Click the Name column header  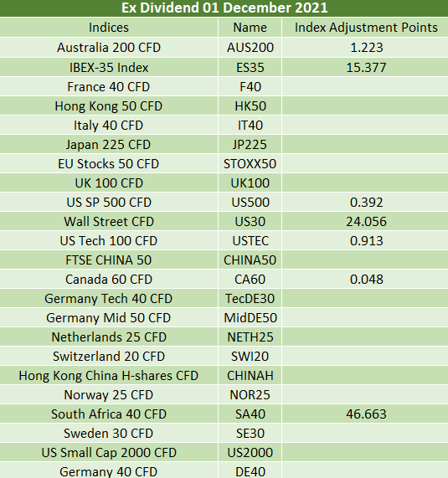click(x=250, y=28)
